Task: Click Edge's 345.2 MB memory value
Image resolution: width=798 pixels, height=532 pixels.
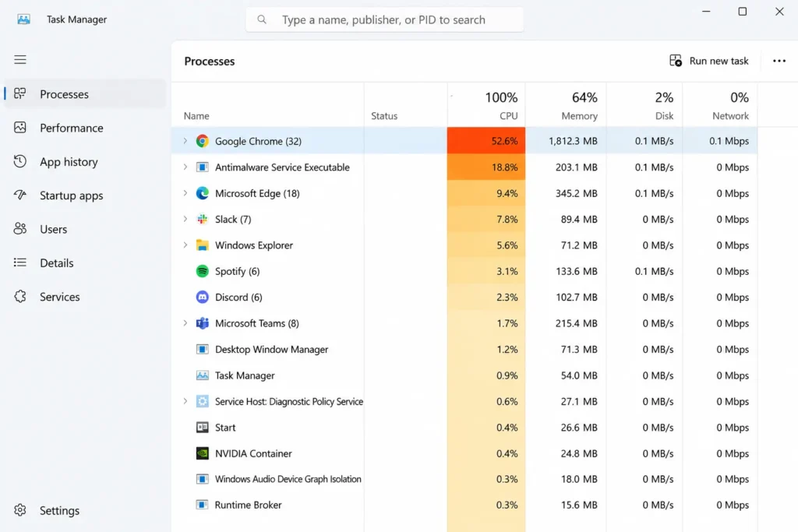Action: pyautogui.click(x=576, y=193)
